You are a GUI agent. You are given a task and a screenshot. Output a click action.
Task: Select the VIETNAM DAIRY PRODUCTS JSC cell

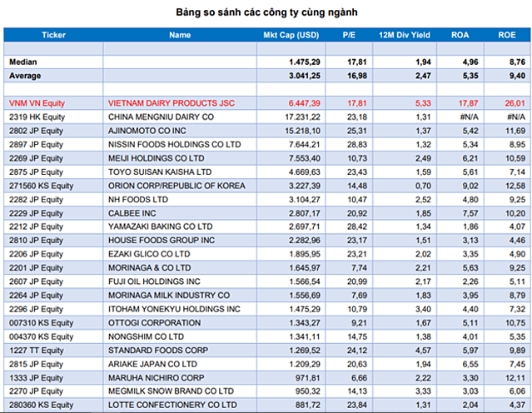[x=169, y=103]
